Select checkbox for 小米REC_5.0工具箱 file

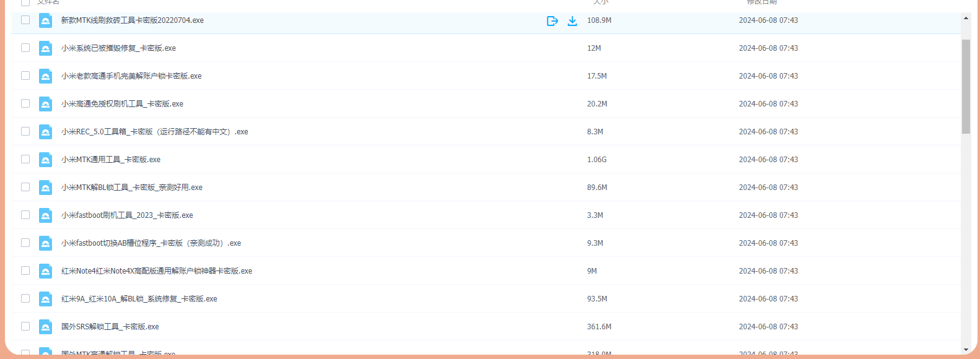click(25, 131)
